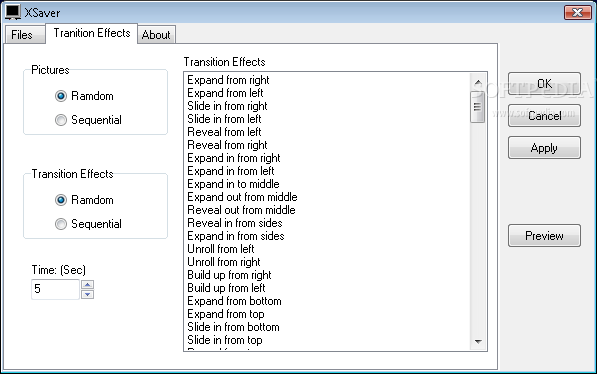The width and height of the screenshot is (597, 374).
Task: Select "Unroll from left" effect
Action: click(221, 249)
